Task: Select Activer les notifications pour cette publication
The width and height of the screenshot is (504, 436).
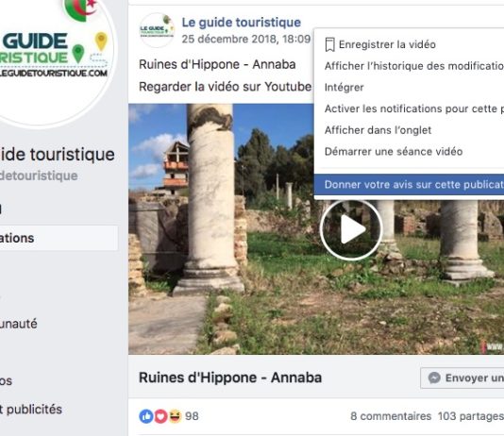Action: click(414, 109)
